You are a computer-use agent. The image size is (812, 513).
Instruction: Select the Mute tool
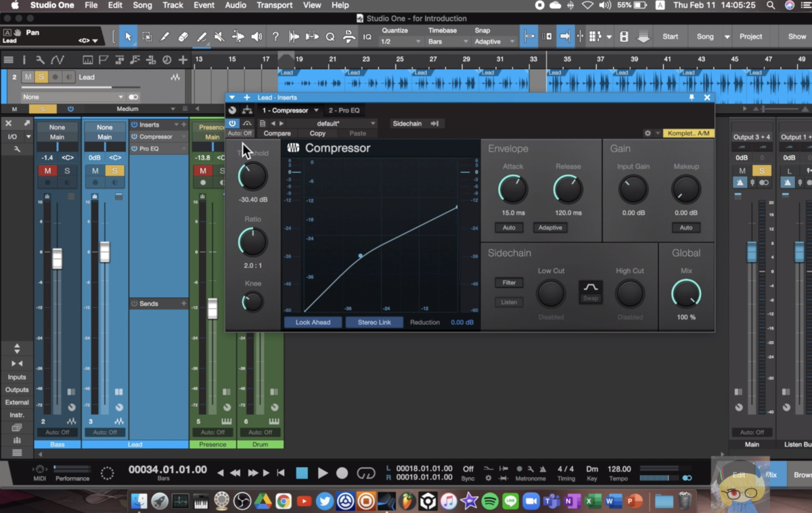pyautogui.click(x=219, y=37)
